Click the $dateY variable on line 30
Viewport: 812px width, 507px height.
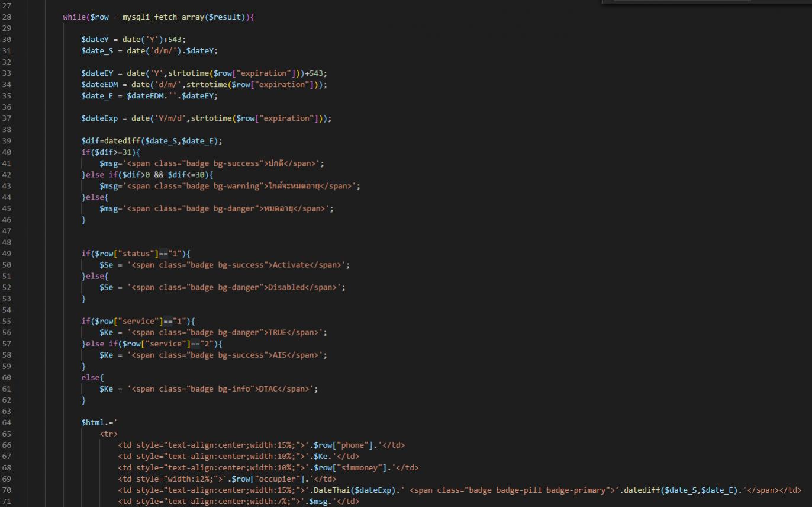point(95,40)
